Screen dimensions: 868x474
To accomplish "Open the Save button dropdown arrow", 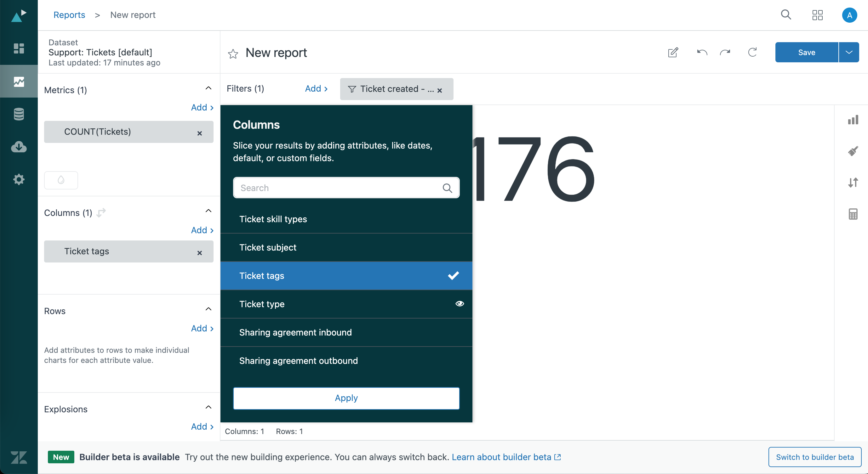I will [849, 52].
